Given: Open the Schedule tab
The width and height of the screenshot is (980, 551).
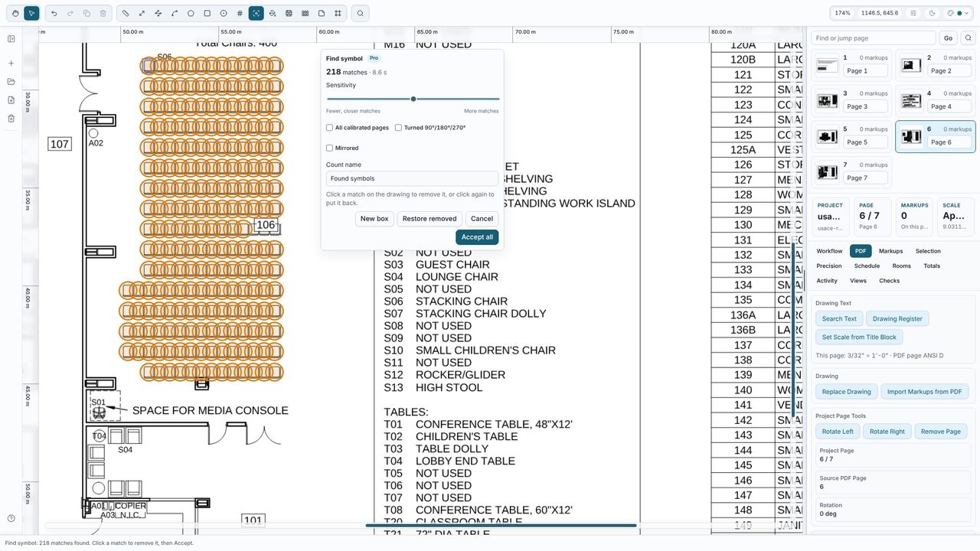Looking at the screenshot, I should tap(867, 266).
